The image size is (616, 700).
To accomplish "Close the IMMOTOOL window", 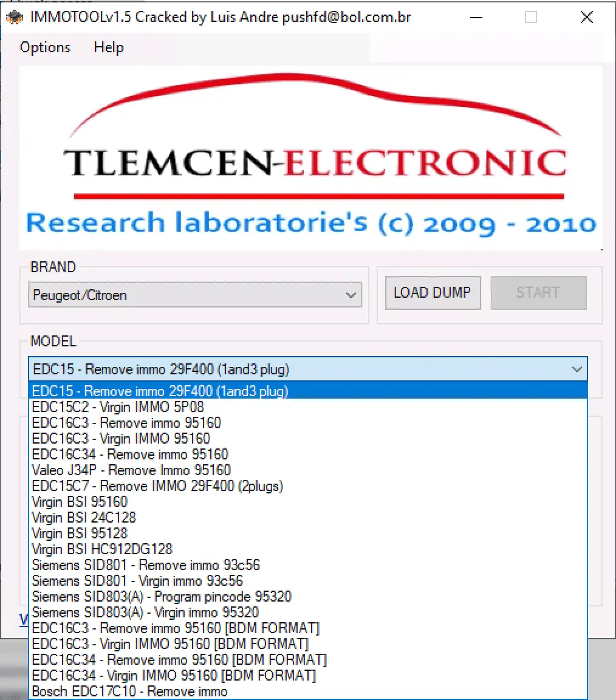I will (x=587, y=18).
